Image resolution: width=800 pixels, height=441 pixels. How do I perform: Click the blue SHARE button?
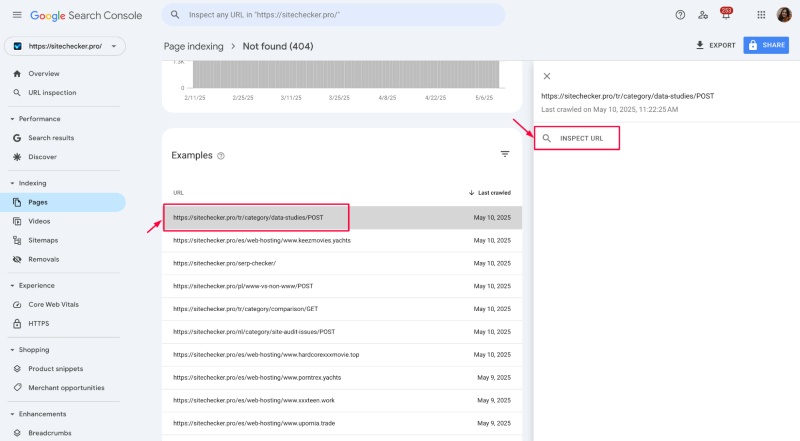point(765,46)
